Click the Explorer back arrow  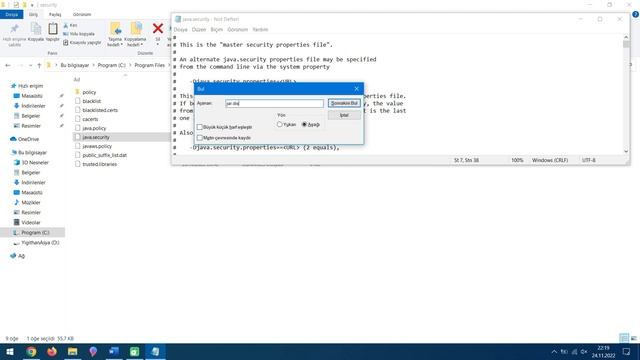tap(8, 65)
